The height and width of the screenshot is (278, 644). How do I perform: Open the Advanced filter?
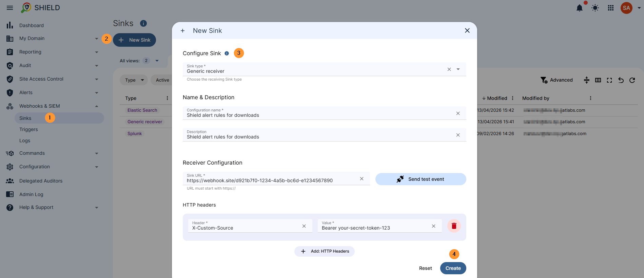point(557,80)
